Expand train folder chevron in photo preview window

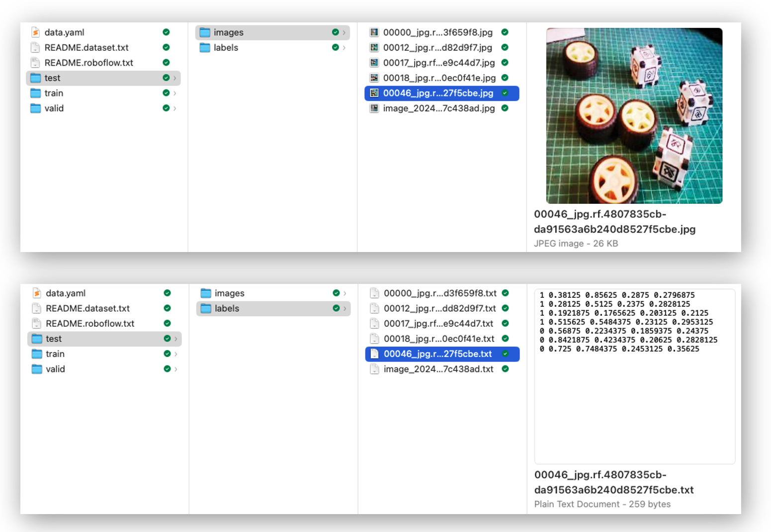(x=174, y=93)
